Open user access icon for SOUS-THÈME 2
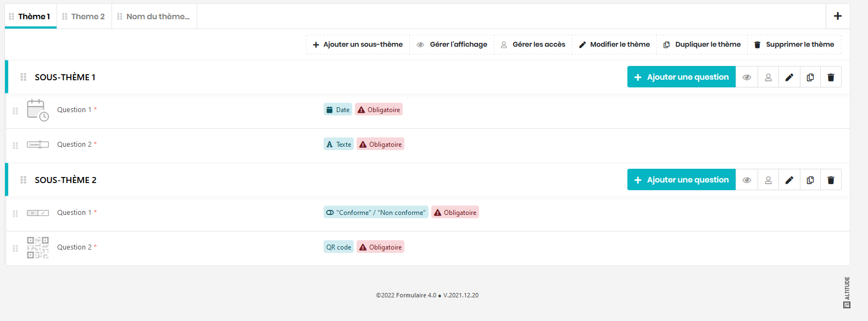 (x=768, y=180)
